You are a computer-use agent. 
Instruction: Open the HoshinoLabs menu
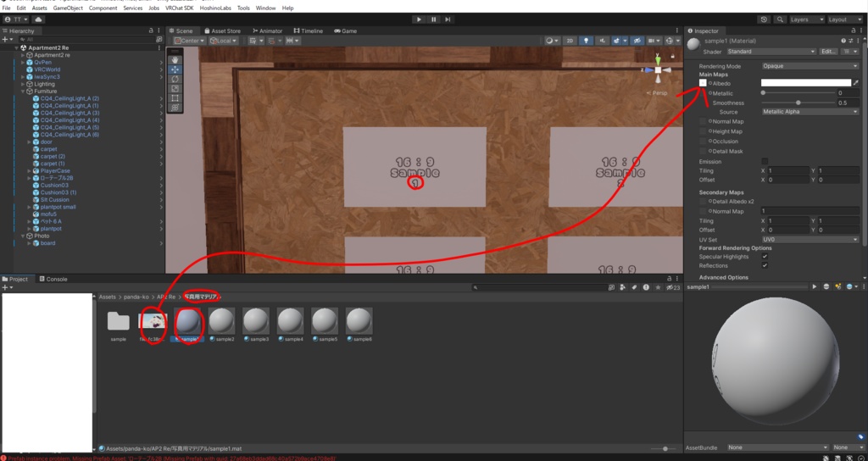point(216,8)
